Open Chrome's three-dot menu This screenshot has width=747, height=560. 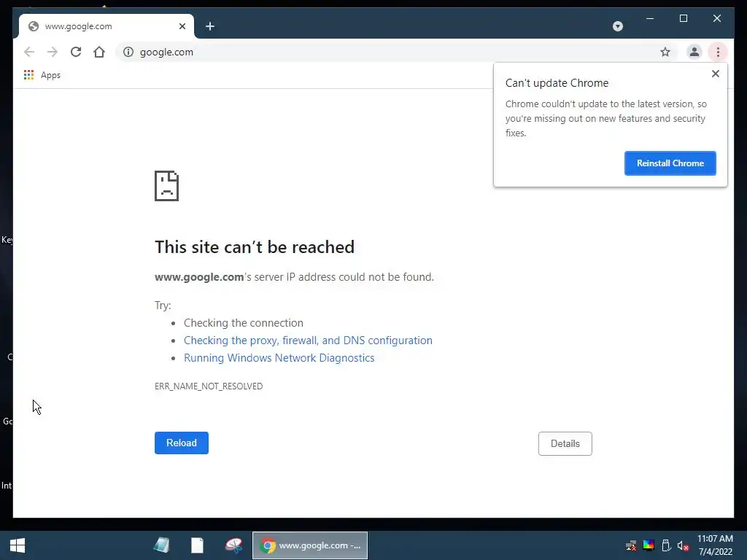click(x=718, y=52)
